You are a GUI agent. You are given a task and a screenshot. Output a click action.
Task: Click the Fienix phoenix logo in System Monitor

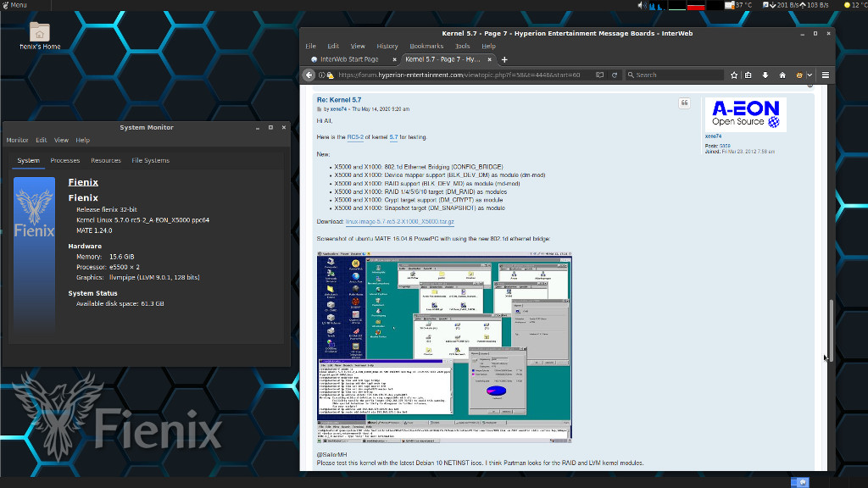click(x=34, y=213)
